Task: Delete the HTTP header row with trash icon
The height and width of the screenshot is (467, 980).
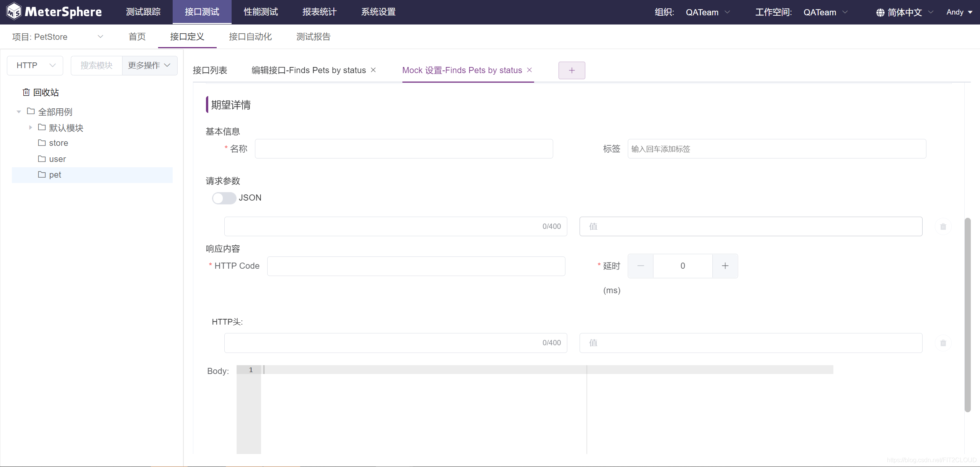Action: pos(943,343)
